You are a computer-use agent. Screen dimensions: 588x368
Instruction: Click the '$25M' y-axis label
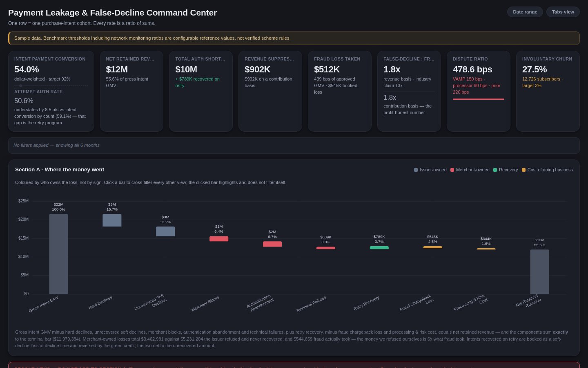coord(23,201)
